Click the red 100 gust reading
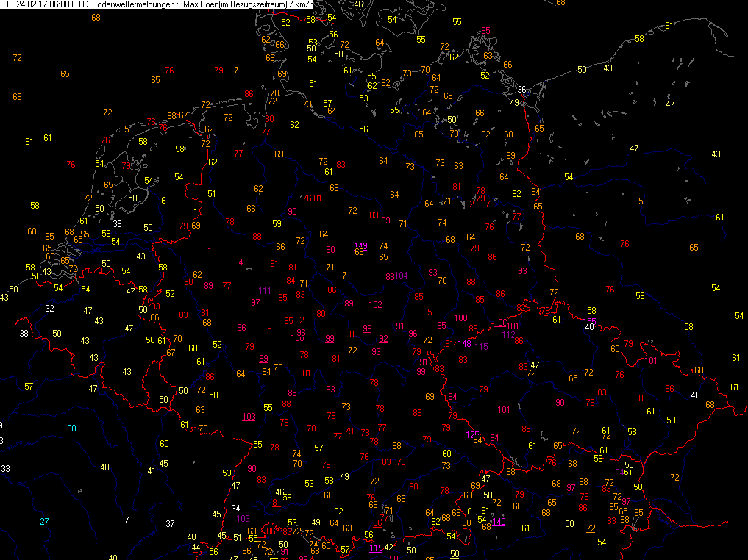This screenshot has width=748, height=560. click(x=461, y=318)
